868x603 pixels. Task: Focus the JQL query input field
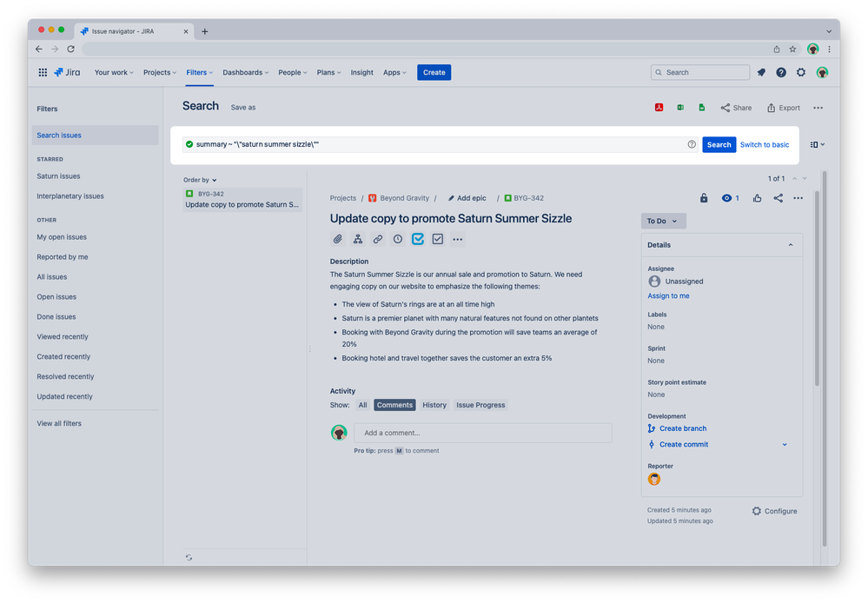coord(441,144)
